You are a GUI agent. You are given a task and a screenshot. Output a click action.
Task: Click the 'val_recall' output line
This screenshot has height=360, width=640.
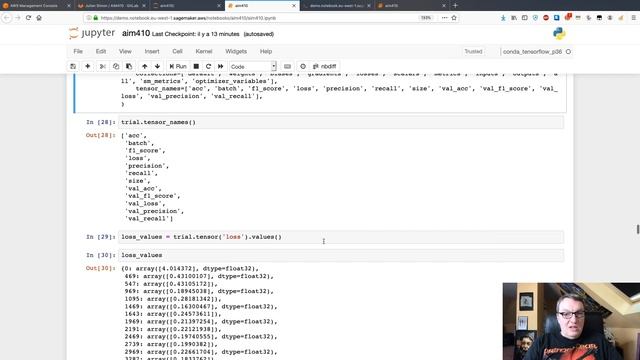click(x=149, y=219)
